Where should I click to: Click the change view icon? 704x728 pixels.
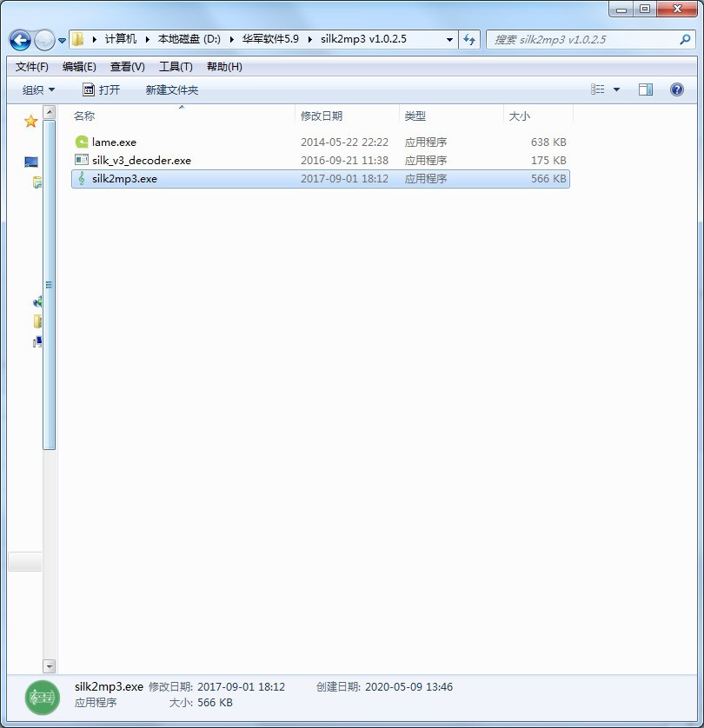coord(598,89)
